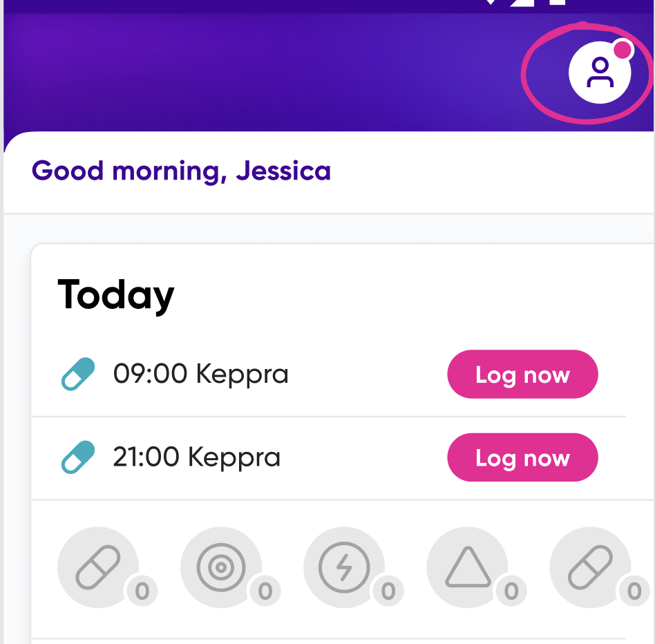Select the grey lightning bolt circle icon
This screenshot has width=655, height=644.
pos(344,567)
